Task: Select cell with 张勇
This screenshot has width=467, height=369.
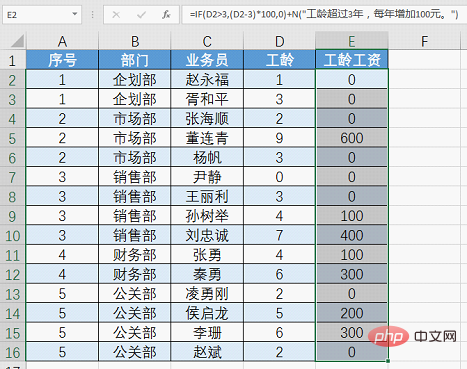Action: 207,255
